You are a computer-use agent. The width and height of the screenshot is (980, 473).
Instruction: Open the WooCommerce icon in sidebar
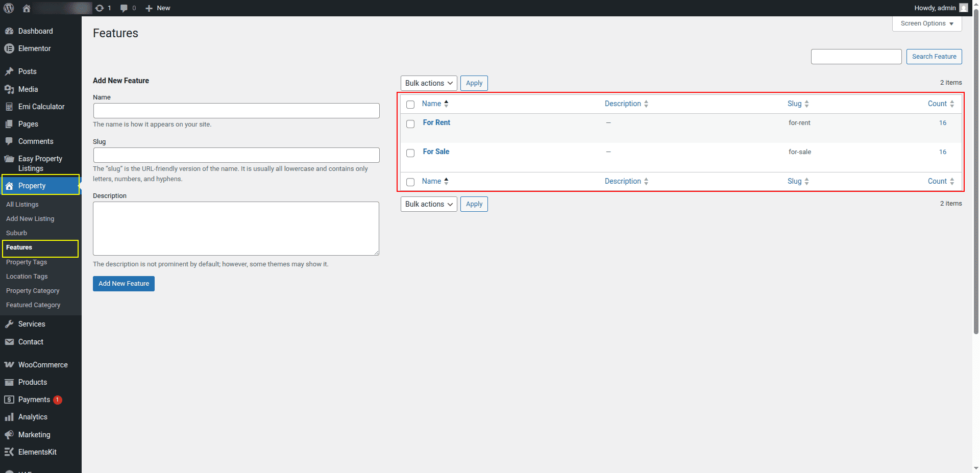click(9, 365)
